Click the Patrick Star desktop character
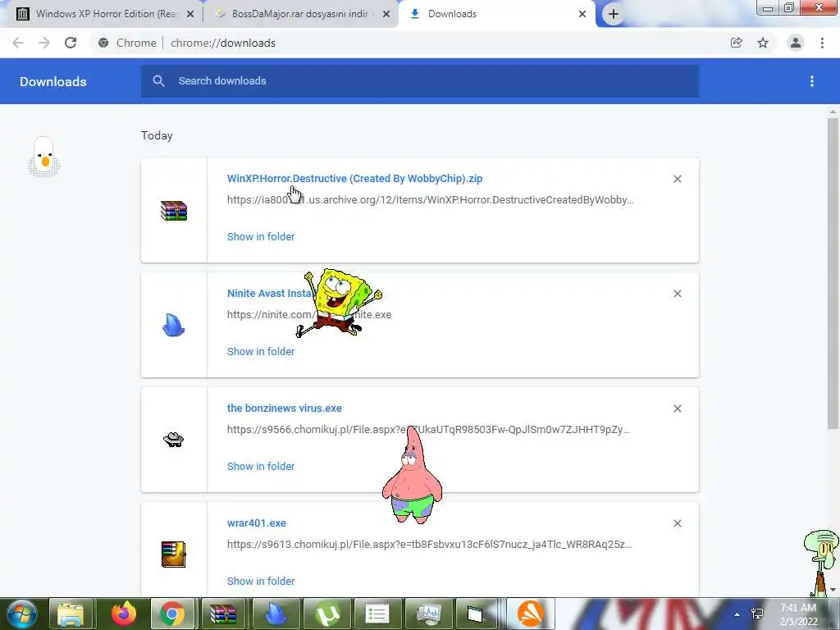 click(412, 476)
